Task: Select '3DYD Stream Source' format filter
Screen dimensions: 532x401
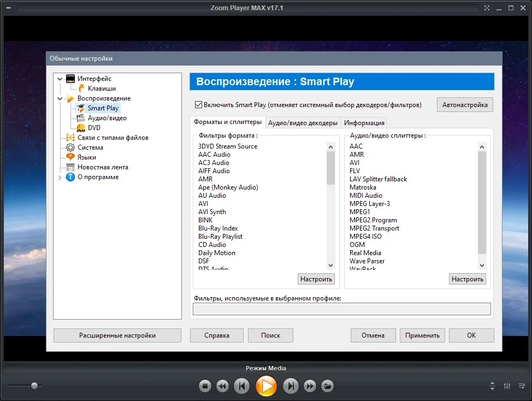Action: point(228,146)
